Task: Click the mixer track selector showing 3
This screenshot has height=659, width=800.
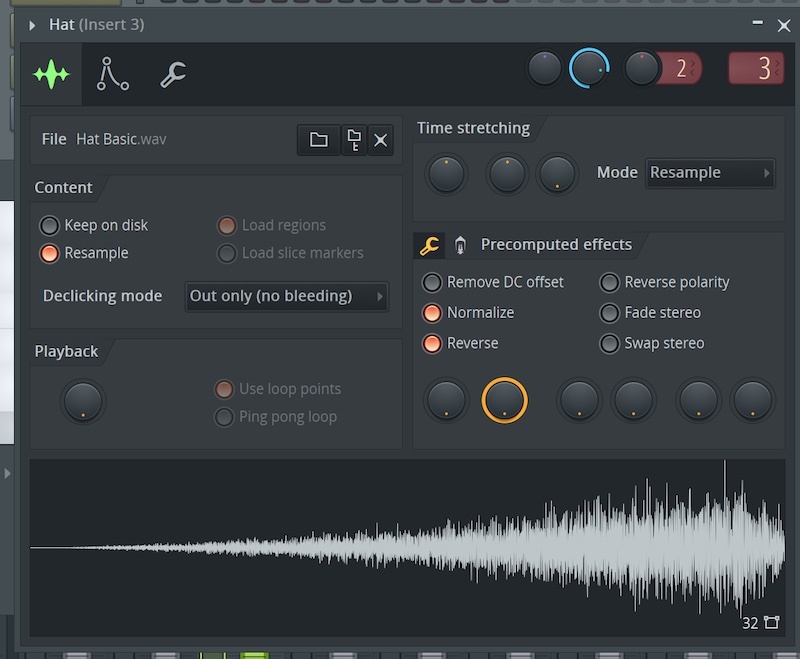Action: coord(756,69)
